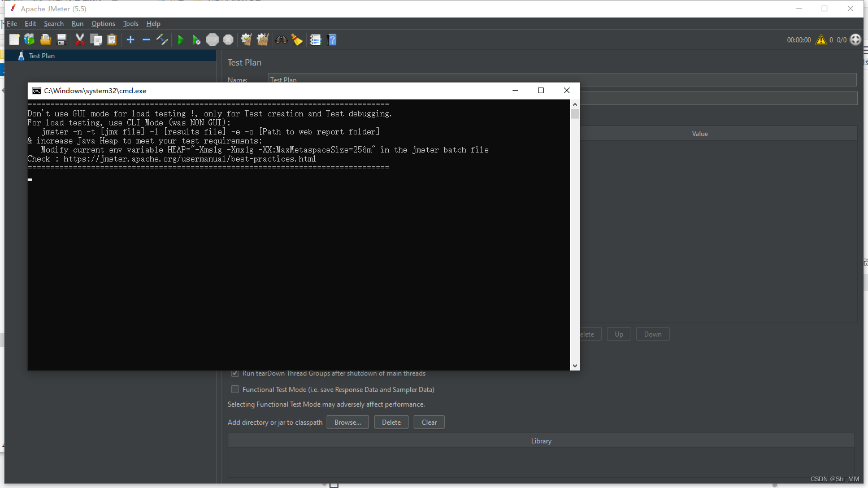Click the cmd window scrollbar thumb
The height and width of the screenshot is (488, 868).
[x=575, y=114]
